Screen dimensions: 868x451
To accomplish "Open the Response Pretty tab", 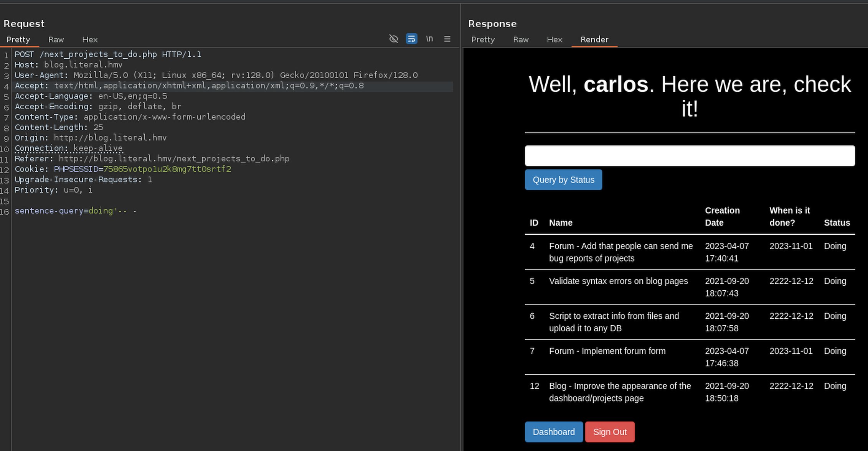I will point(483,40).
